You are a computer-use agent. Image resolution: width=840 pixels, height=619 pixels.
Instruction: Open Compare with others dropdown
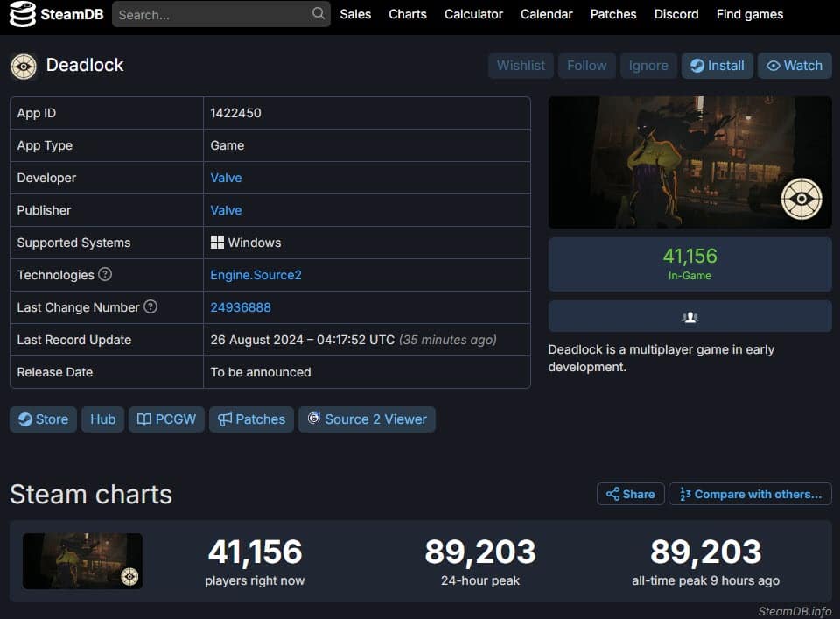tap(750, 494)
